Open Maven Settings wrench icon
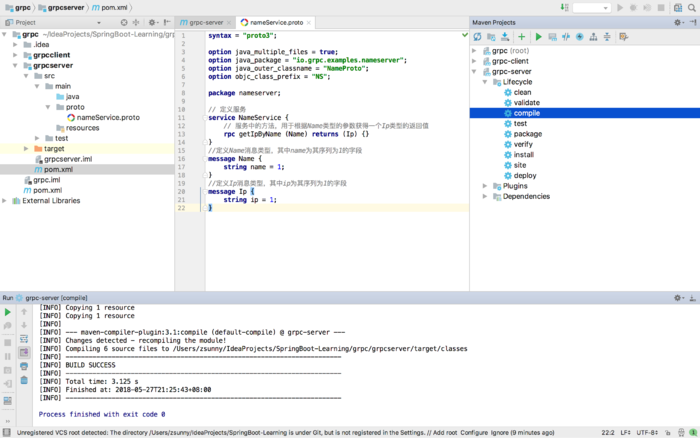 (623, 37)
